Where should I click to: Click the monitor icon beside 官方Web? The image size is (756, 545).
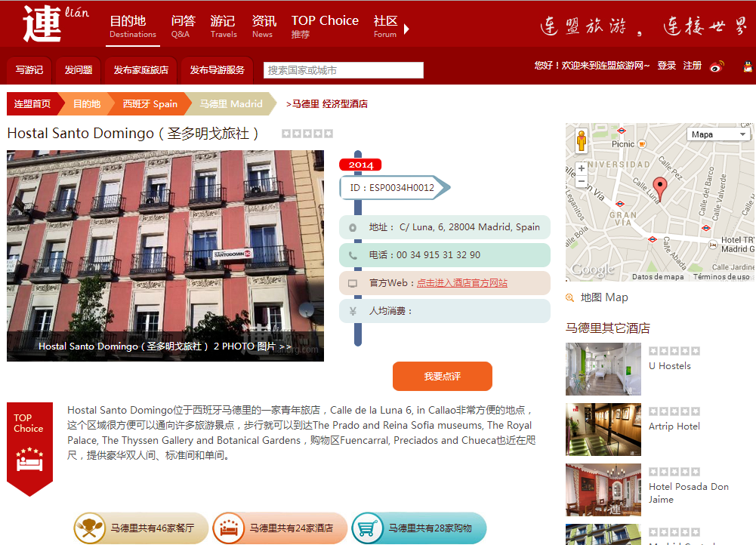(353, 283)
